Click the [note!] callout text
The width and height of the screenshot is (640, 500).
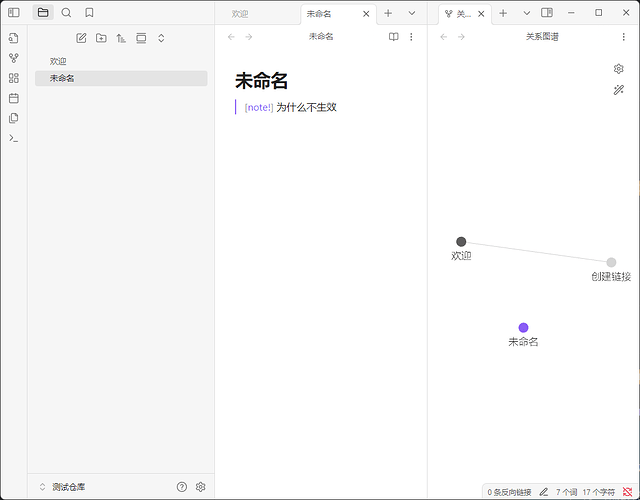259,107
